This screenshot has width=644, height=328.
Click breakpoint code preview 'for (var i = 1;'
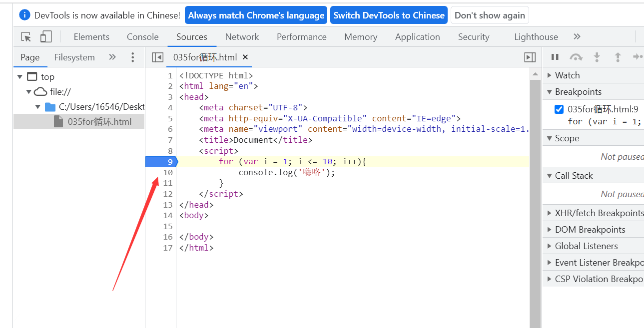point(605,121)
